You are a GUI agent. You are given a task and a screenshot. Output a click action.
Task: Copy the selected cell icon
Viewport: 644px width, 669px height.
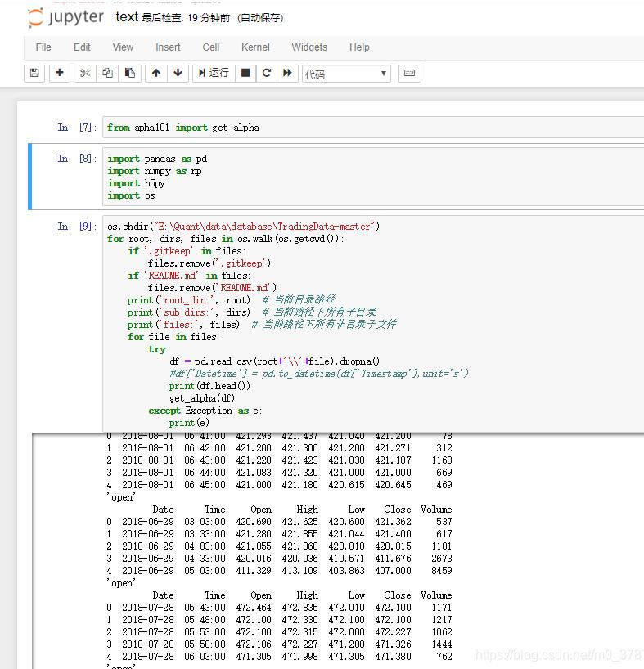coord(107,73)
